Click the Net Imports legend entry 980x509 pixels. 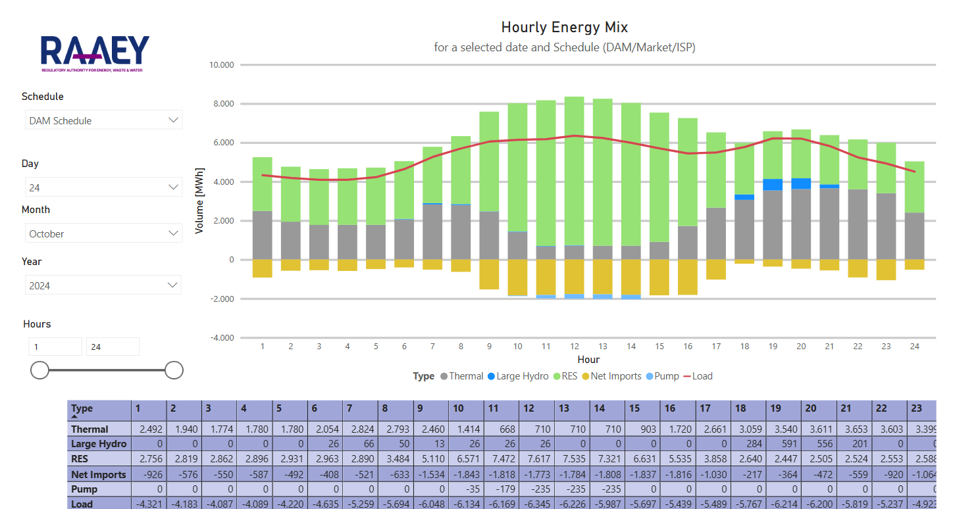[610, 376]
